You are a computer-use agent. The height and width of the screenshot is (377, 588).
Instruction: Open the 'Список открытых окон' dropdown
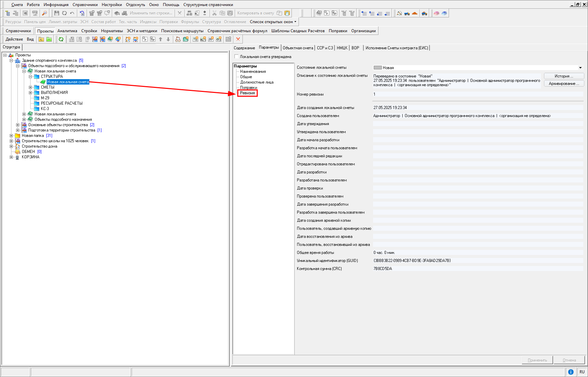tap(273, 22)
